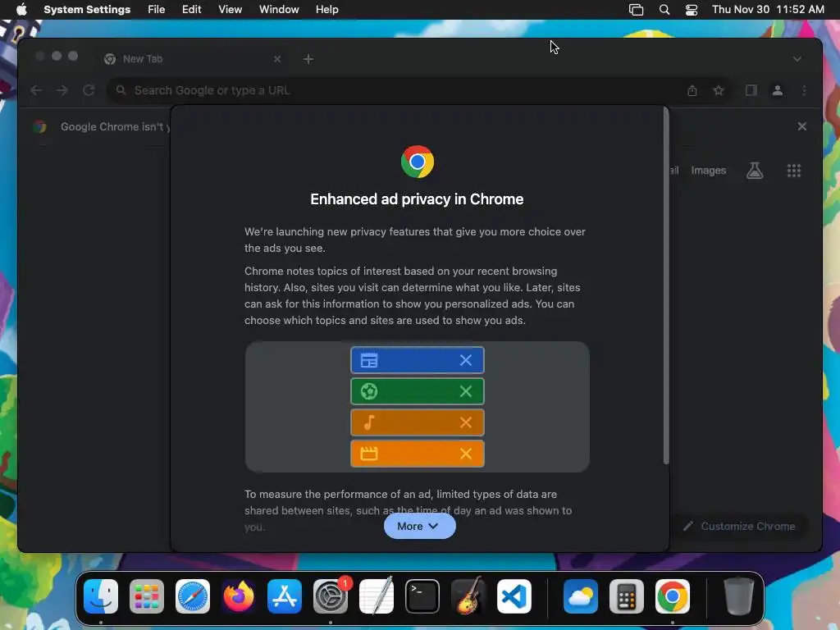This screenshot has height=630, width=840.
Task: Open the Window menu
Action: click(x=279, y=9)
